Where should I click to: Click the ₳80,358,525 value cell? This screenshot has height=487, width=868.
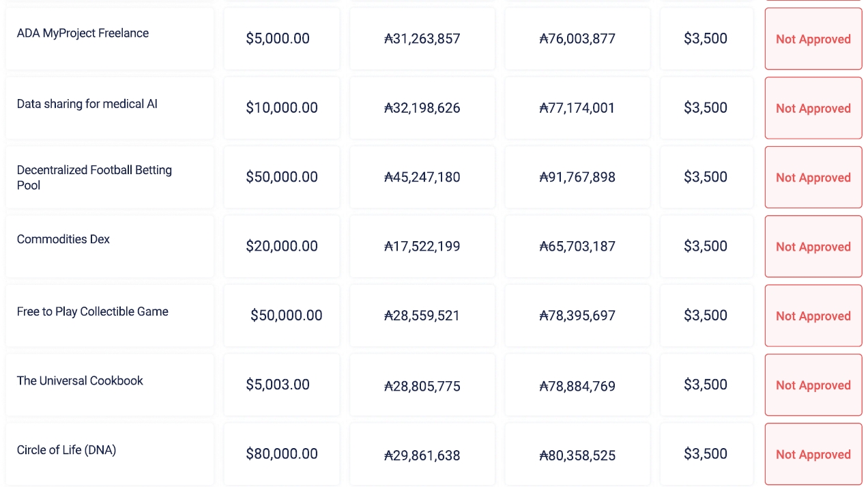[577, 455]
